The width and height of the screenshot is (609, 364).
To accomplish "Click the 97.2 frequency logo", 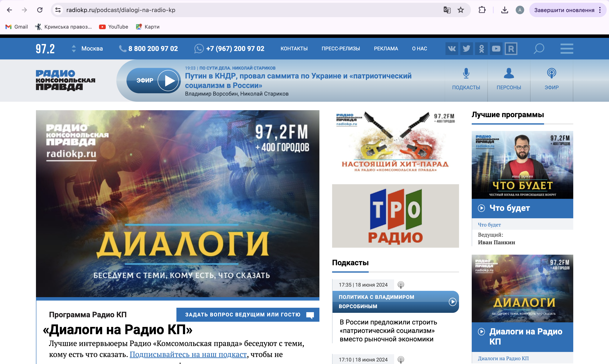I will [x=45, y=49].
